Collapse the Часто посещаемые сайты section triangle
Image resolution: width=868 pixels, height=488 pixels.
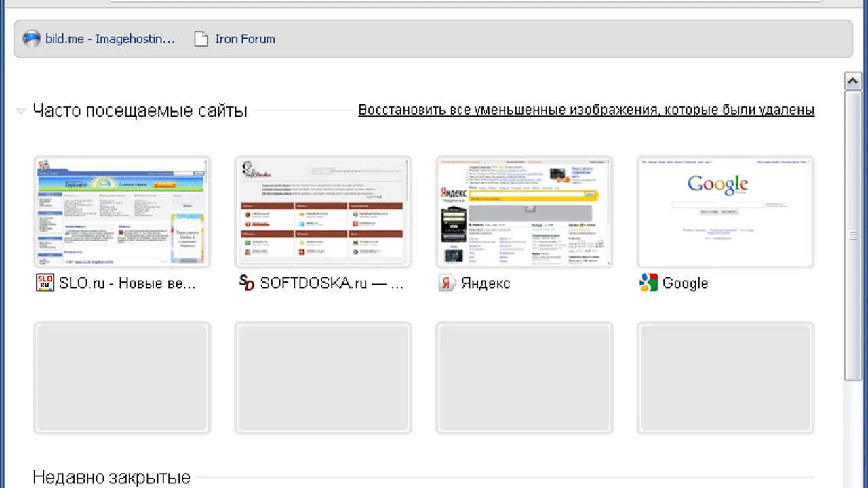[x=21, y=111]
